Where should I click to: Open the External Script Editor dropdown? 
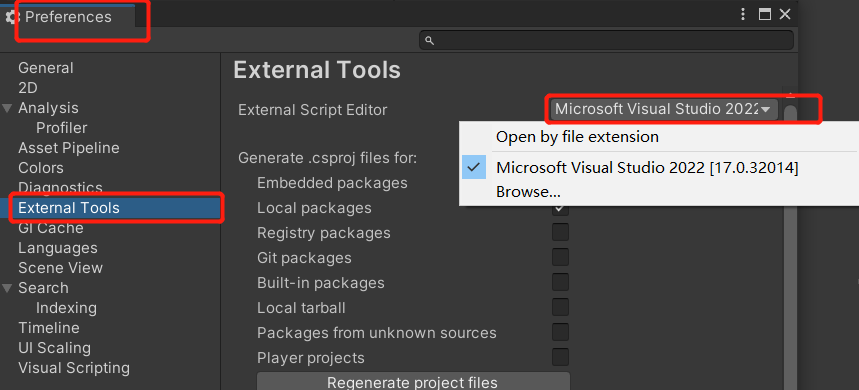coord(665,109)
